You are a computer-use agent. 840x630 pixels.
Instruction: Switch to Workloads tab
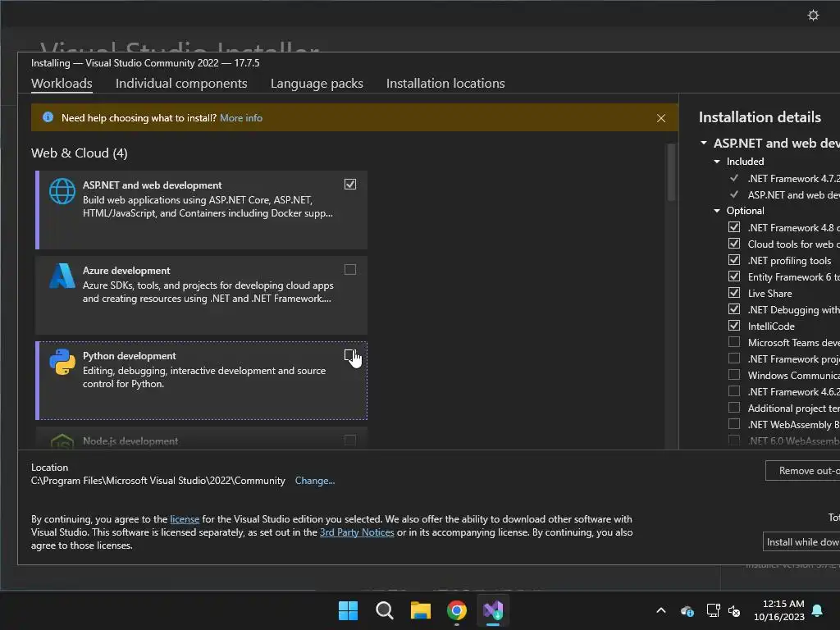pyautogui.click(x=62, y=84)
